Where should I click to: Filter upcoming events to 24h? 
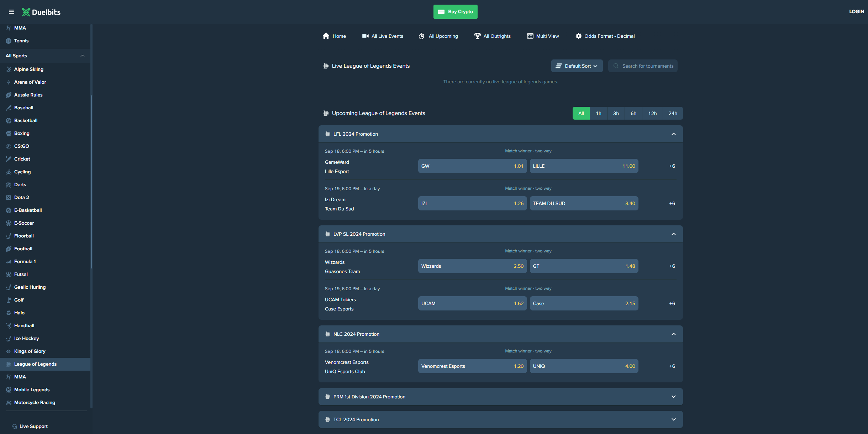[x=673, y=113]
